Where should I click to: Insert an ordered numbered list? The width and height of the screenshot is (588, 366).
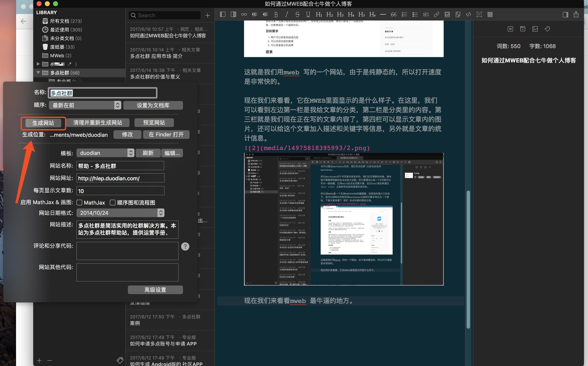click(404, 15)
